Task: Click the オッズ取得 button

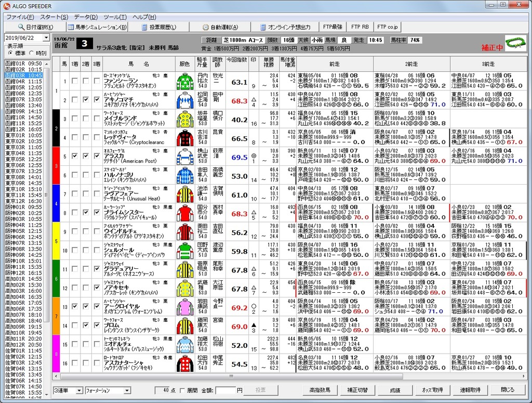Action: pyautogui.click(x=432, y=390)
